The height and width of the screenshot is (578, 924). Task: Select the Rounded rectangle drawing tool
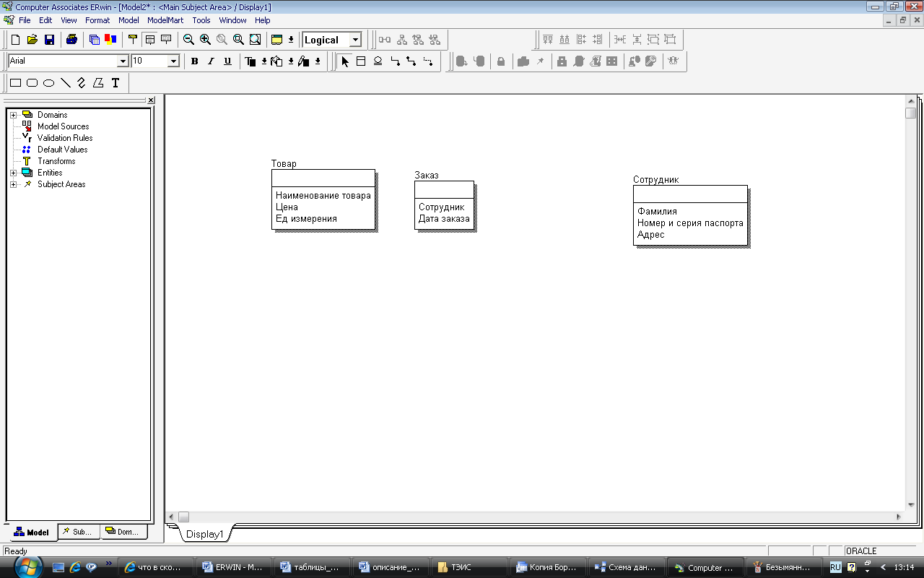coord(32,83)
